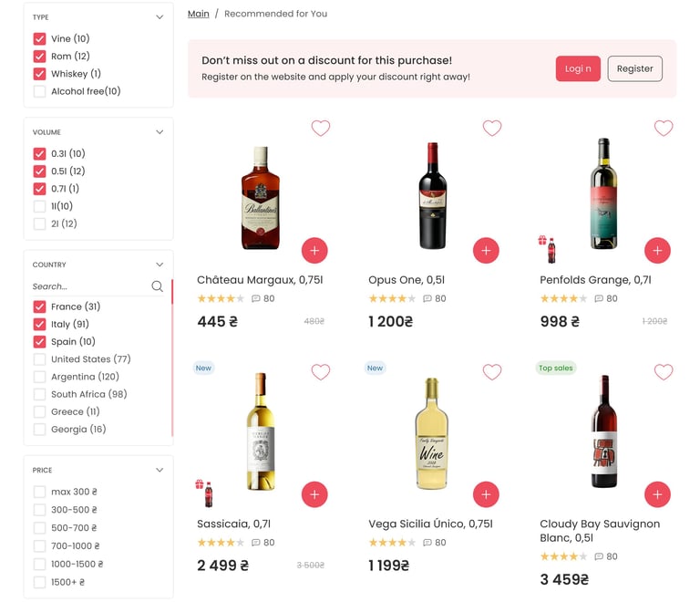Type in the country Search field
This screenshot has width=700, height=602.
(89, 286)
